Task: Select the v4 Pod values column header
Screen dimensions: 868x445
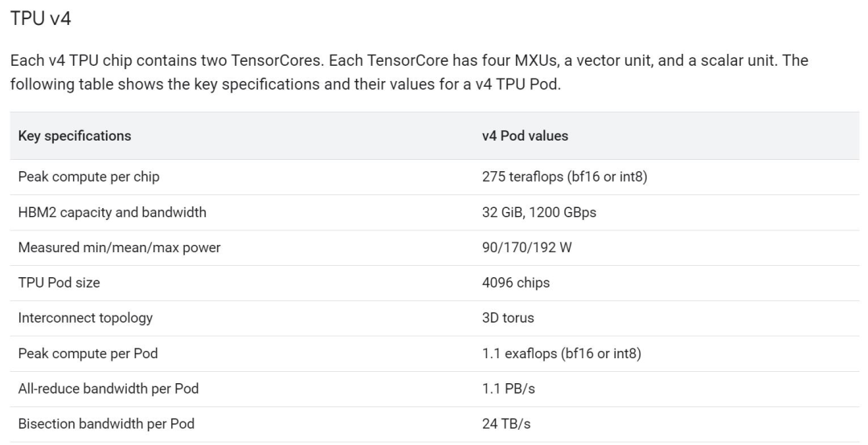Action: point(525,136)
